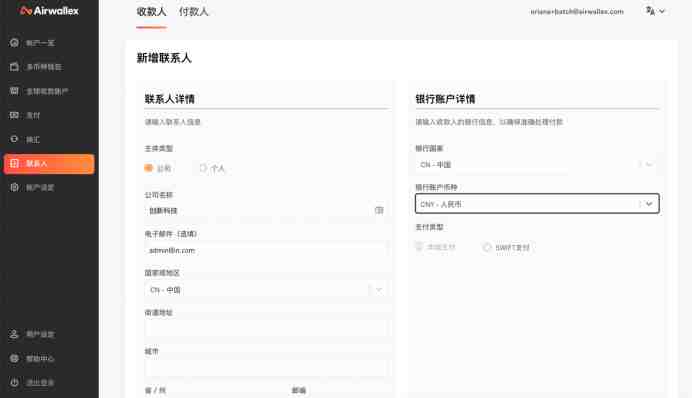The width and height of the screenshot is (692, 398).
Task: Click the 联系人详情 section heading
Action: tap(170, 99)
